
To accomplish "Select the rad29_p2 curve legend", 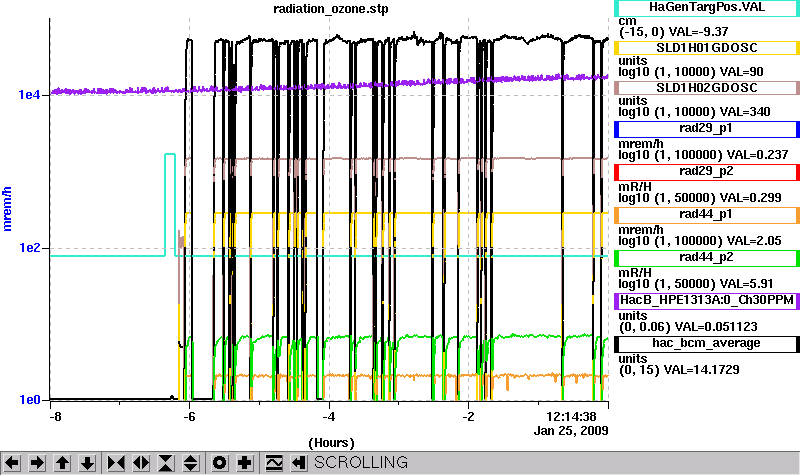I will [707, 171].
